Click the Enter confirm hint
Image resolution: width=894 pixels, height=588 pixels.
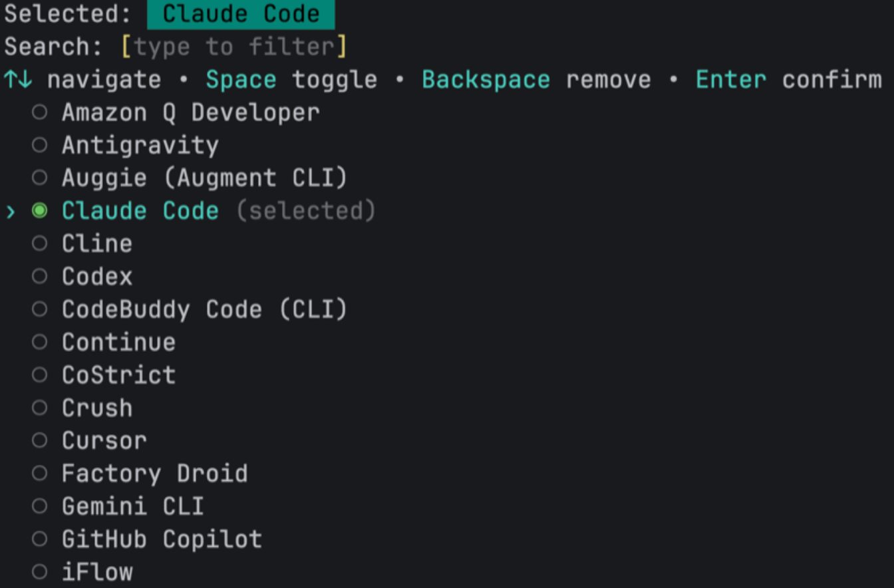[788, 80]
